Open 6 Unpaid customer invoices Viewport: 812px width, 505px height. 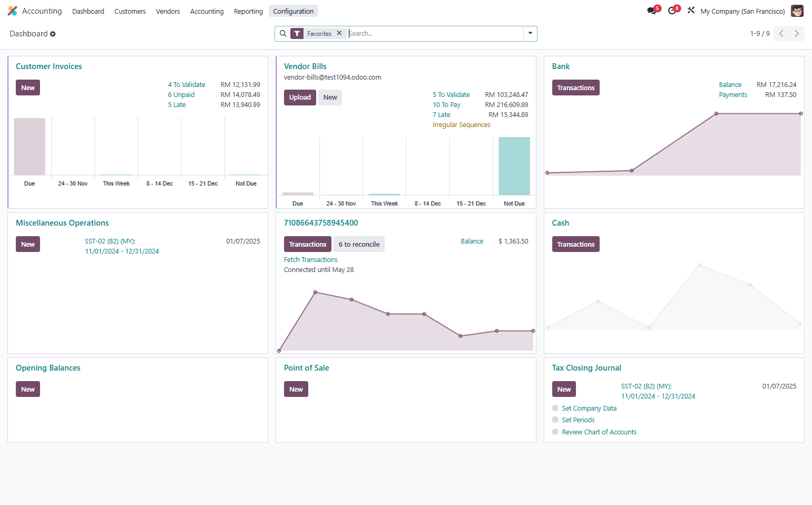(x=181, y=95)
